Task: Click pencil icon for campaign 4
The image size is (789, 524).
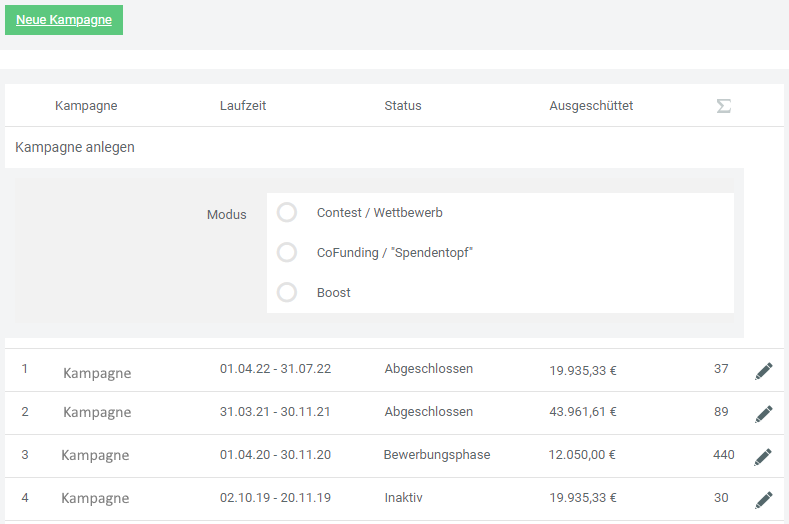Action: (764, 499)
